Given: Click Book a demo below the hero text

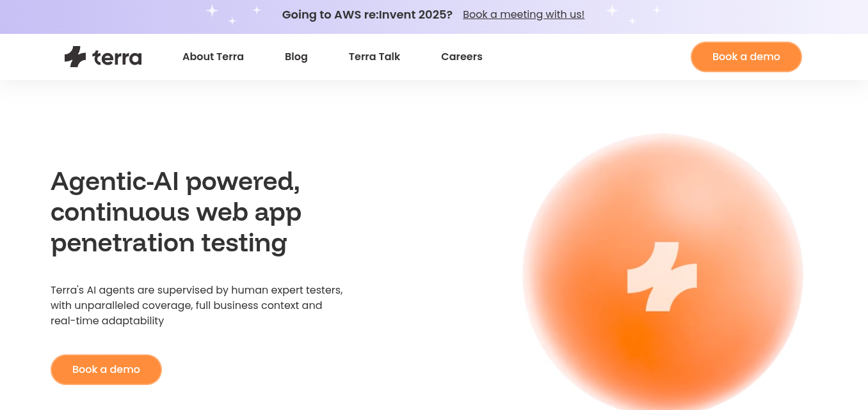Looking at the screenshot, I should click(106, 370).
